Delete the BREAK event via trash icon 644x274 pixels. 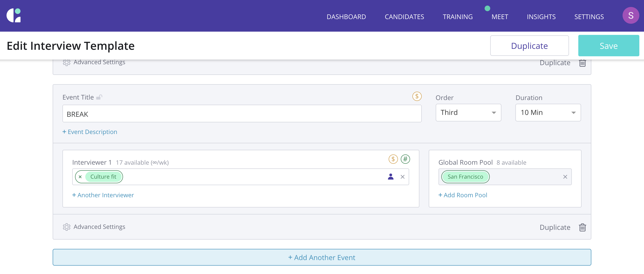coord(582,227)
